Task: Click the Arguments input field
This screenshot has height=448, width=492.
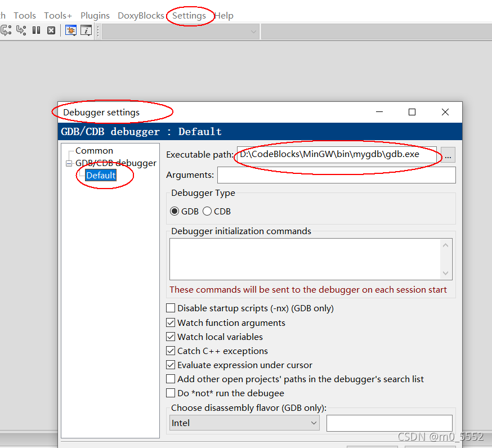Action: pyautogui.click(x=337, y=174)
